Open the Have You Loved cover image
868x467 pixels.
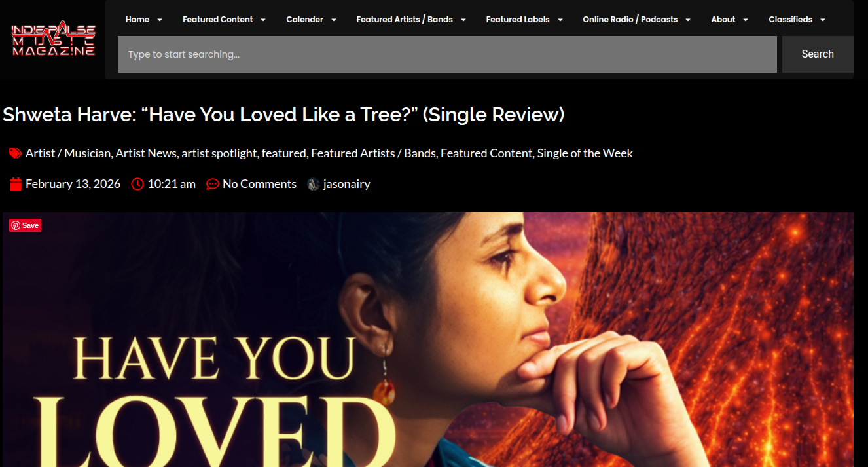click(428, 339)
